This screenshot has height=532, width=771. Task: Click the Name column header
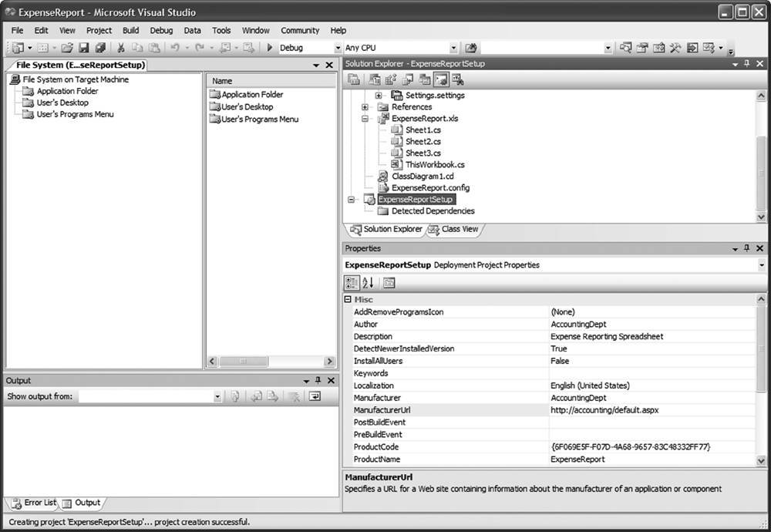(271, 81)
